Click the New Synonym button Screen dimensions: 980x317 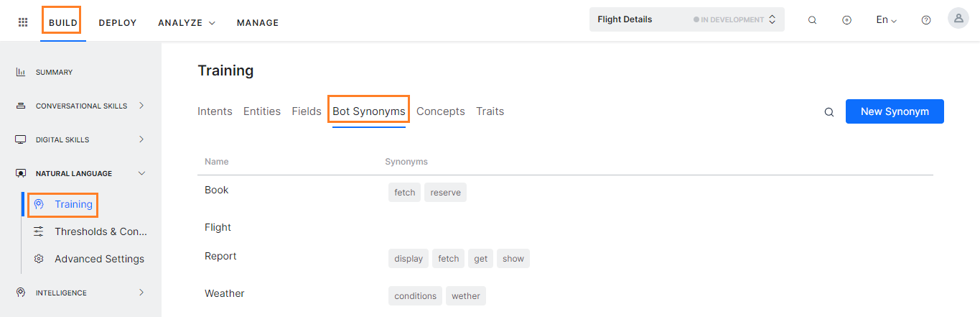click(x=894, y=111)
